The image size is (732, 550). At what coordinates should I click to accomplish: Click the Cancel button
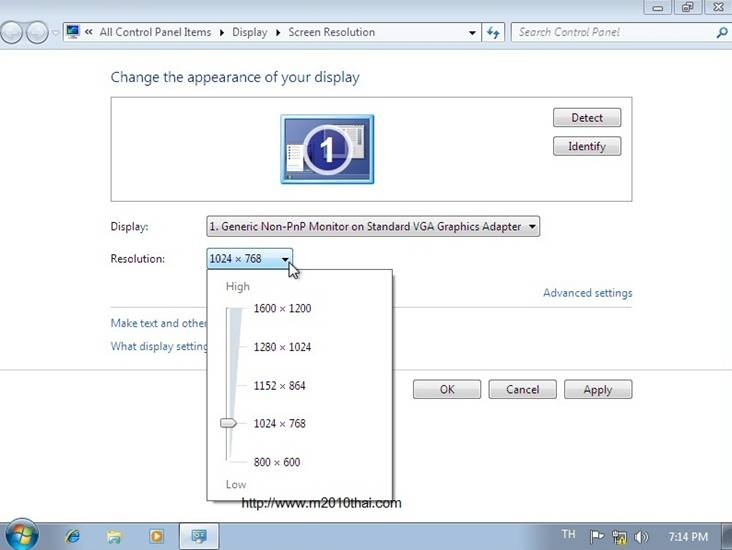pyautogui.click(x=522, y=389)
